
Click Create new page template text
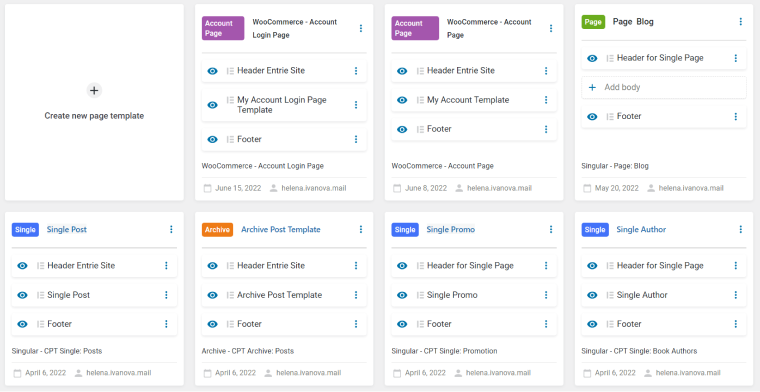click(x=94, y=116)
